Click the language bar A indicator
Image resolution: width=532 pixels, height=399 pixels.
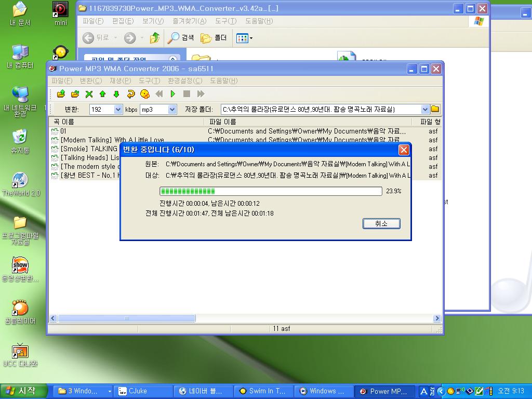(x=424, y=391)
